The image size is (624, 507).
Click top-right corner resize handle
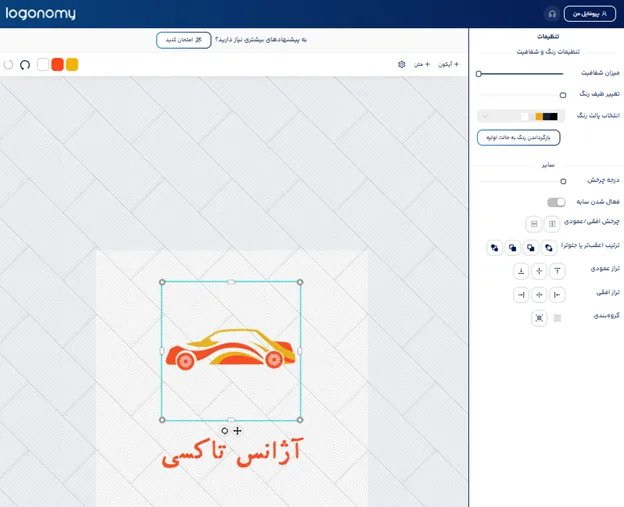point(300,282)
